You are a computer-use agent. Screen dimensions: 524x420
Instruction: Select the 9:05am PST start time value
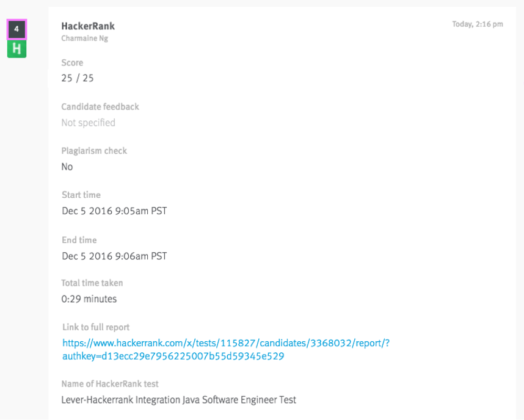click(x=114, y=211)
